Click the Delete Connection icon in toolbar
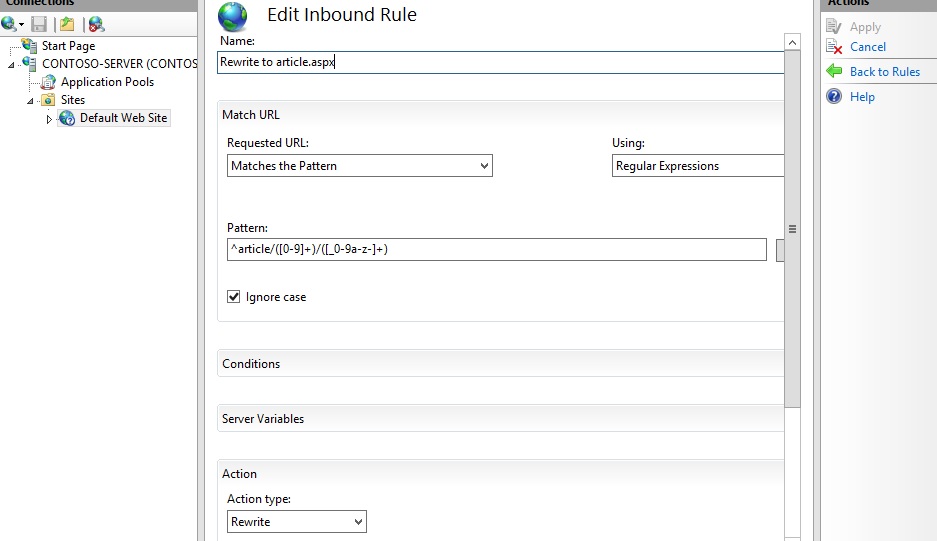 pyautogui.click(x=96, y=23)
